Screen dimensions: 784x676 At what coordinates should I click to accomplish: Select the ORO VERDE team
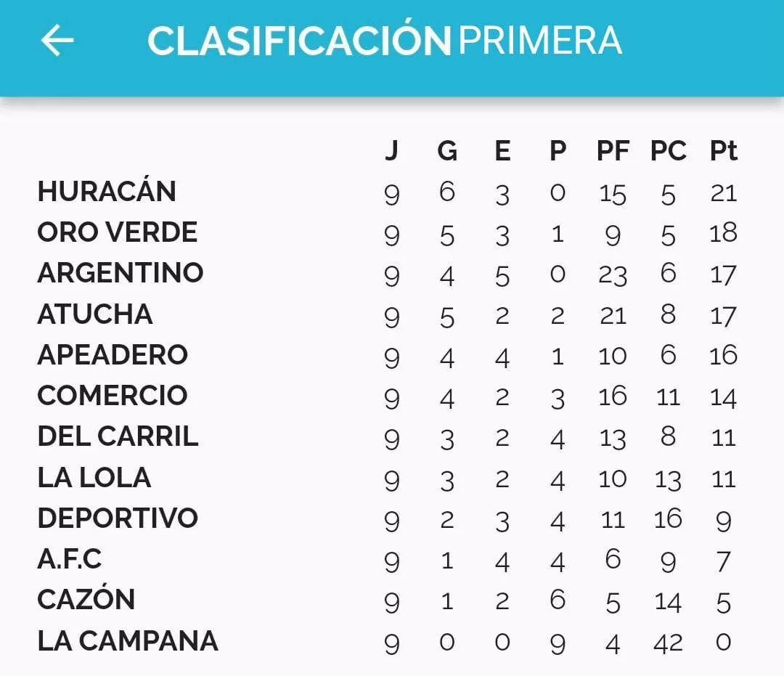[x=118, y=232]
